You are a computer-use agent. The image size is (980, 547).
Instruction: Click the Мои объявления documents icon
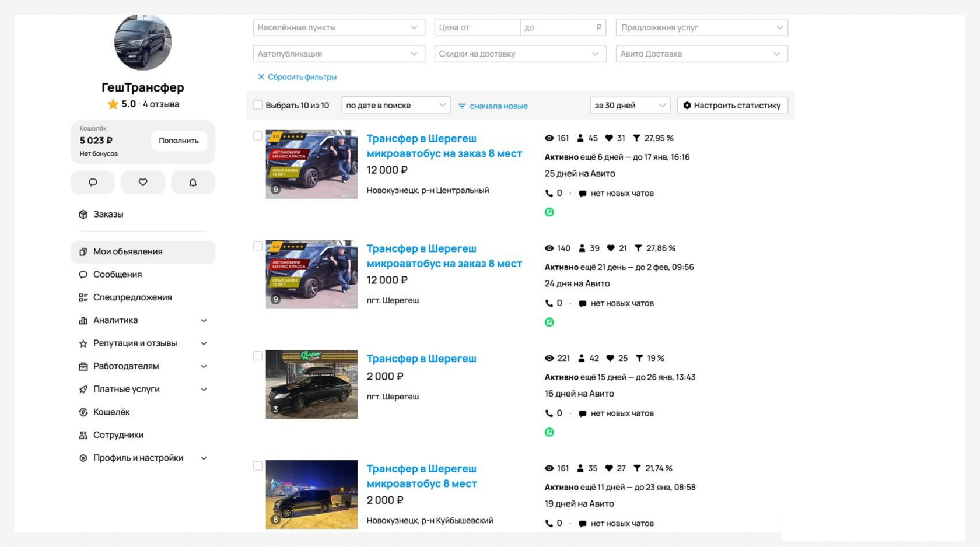click(x=83, y=251)
